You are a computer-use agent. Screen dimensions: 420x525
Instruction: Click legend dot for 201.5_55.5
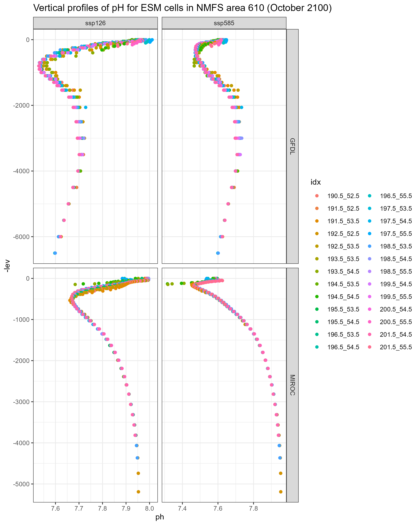pos(369,347)
